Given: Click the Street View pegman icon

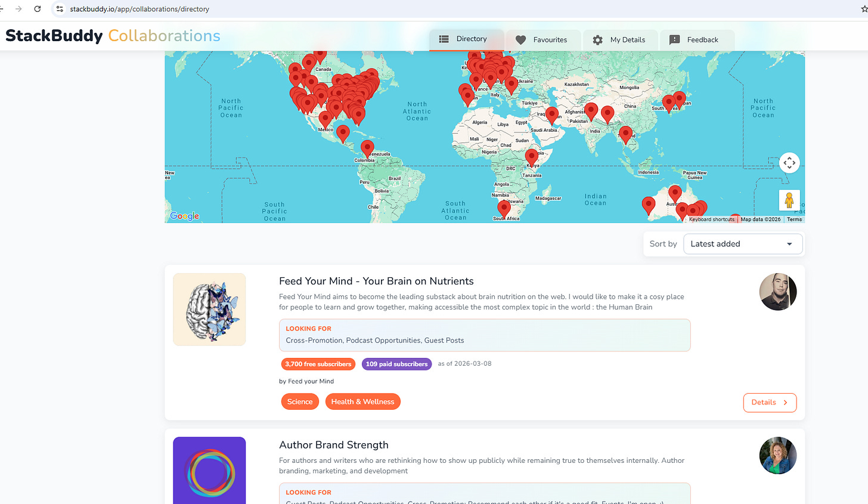Looking at the screenshot, I should pyautogui.click(x=789, y=200).
